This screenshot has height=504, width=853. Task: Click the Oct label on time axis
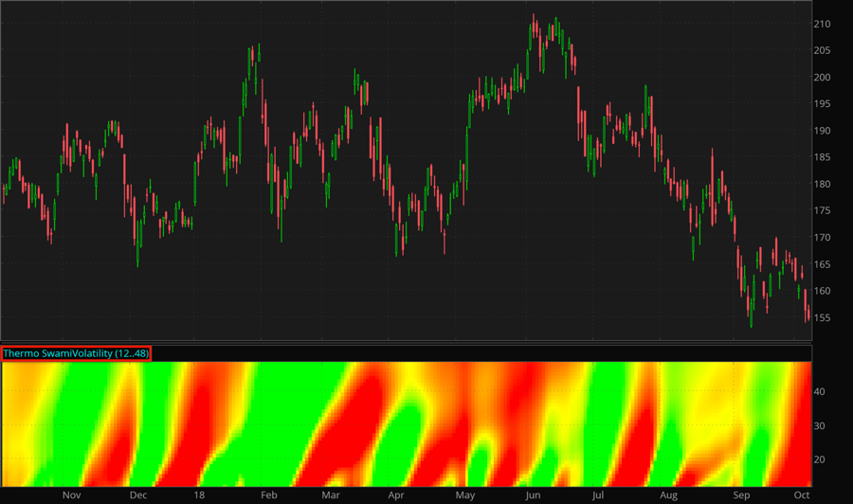point(801,495)
